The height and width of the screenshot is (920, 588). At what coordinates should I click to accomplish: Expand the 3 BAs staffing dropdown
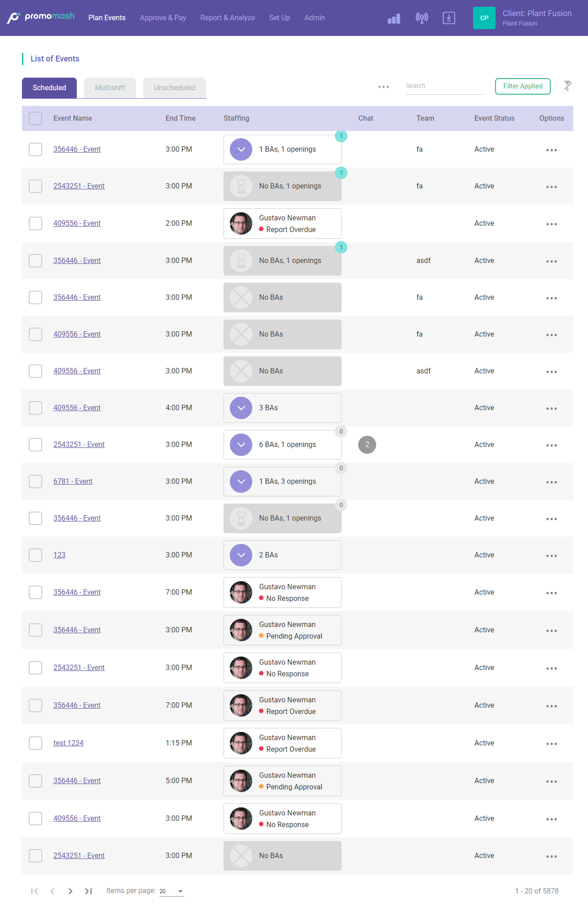click(x=241, y=408)
